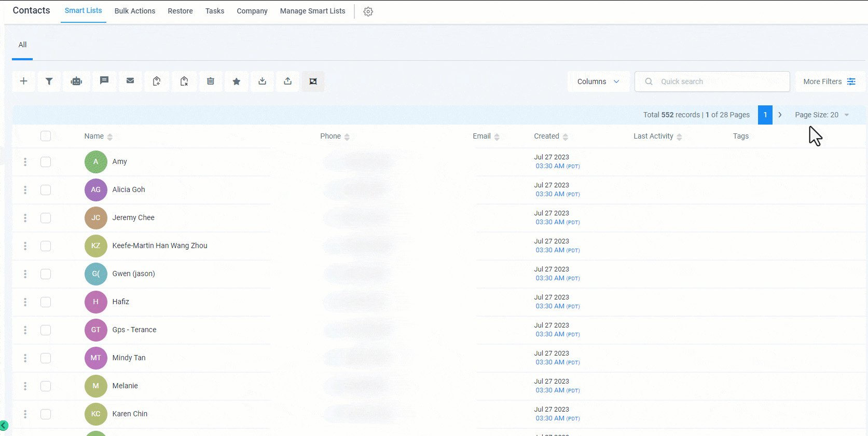
Task: Open three-dot menu for Amy
Action: tap(25, 162)
